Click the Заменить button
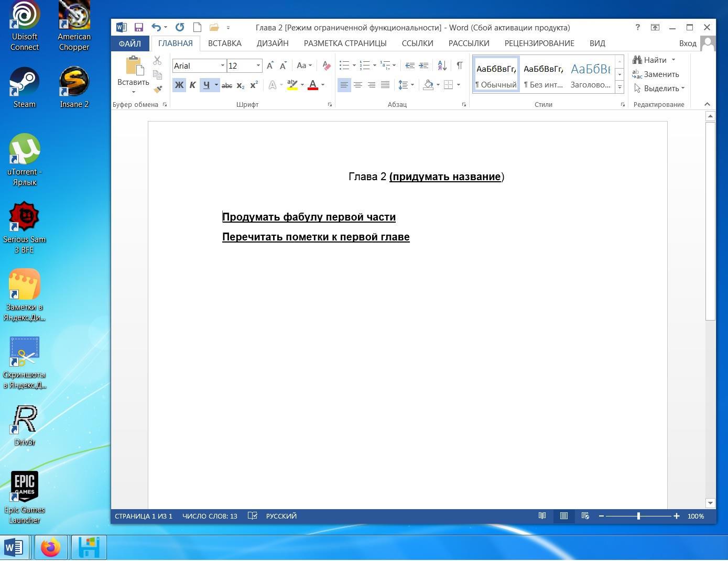Viewport: 728px width, 561px height. tap(656, 74)
